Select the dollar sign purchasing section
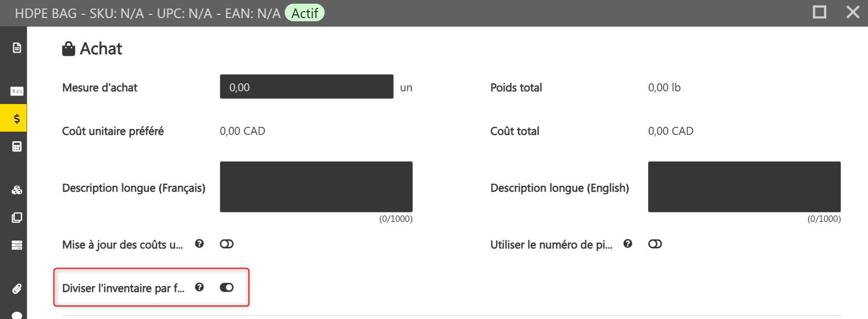Screen dimensions: 868x319 (x=17, y=118)
